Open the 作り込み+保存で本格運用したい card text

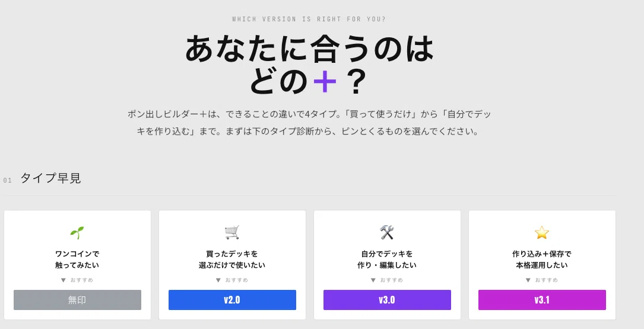click(x=542, y=259)
